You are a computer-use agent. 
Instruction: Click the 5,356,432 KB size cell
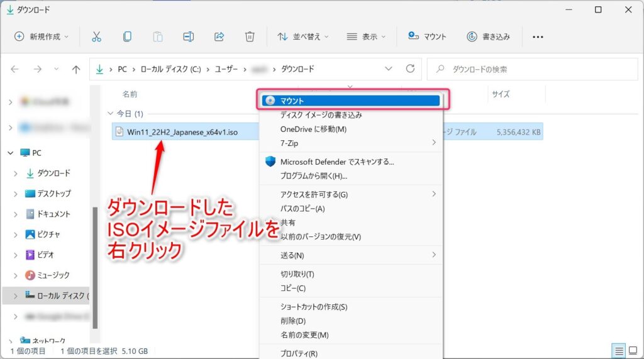pos(518,132)
